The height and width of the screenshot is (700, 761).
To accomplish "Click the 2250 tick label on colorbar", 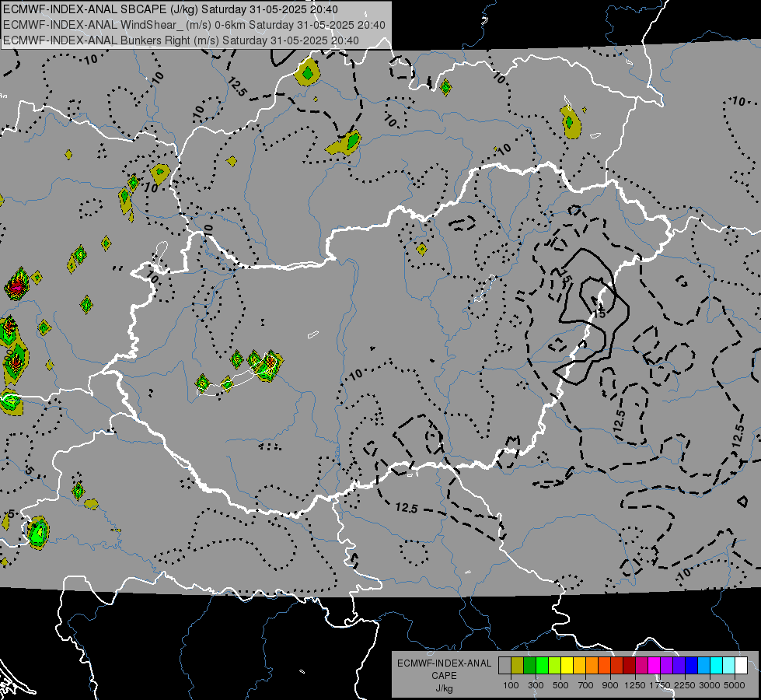I will click(686, 685).
